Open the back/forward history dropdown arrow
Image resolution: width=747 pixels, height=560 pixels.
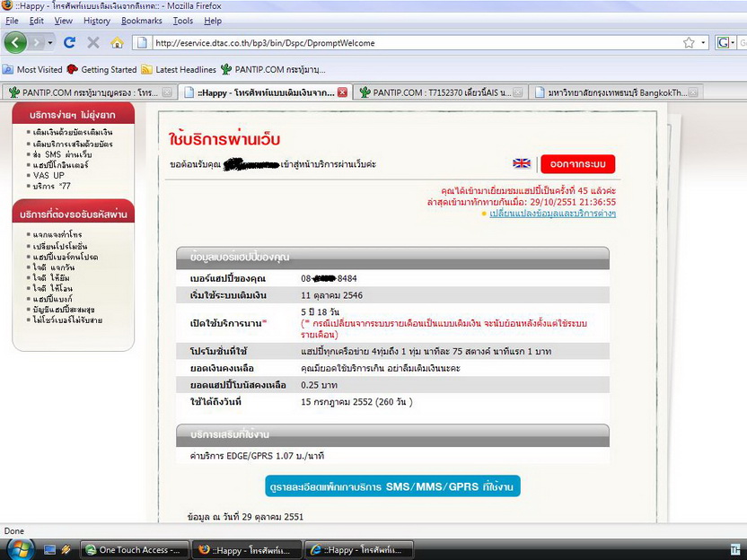50,43
